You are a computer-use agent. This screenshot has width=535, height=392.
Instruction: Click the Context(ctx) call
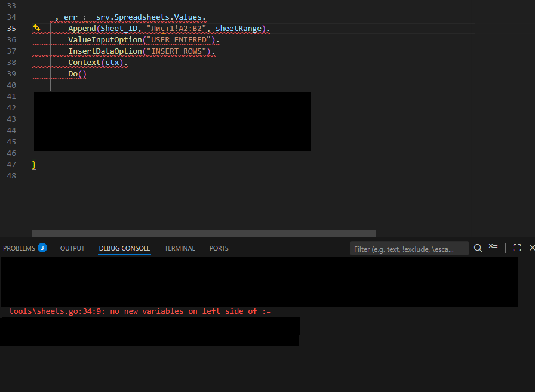point(95,63)
